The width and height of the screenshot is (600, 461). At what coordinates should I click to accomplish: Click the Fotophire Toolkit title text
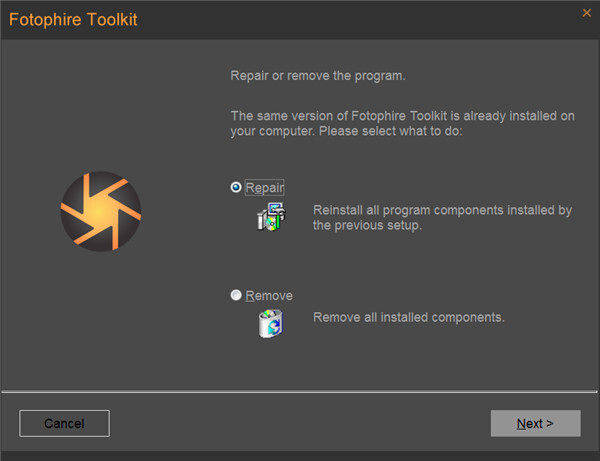click(x=73, y=20)
